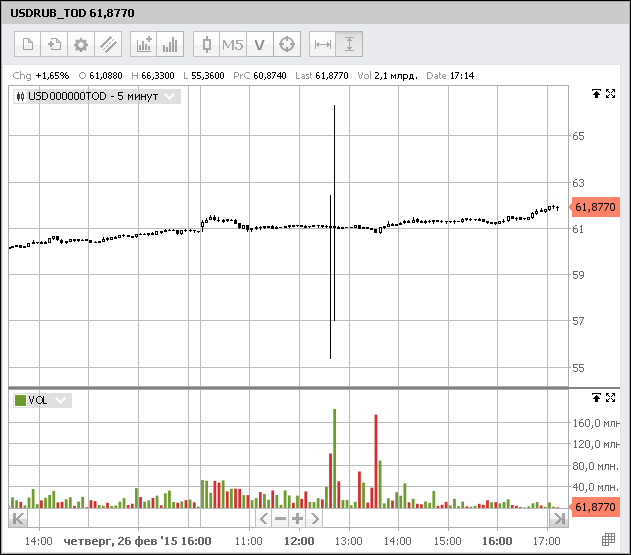Screen dimensions: 631x555
Task: Click the tallest green volume bar
Action: [334, 458]
